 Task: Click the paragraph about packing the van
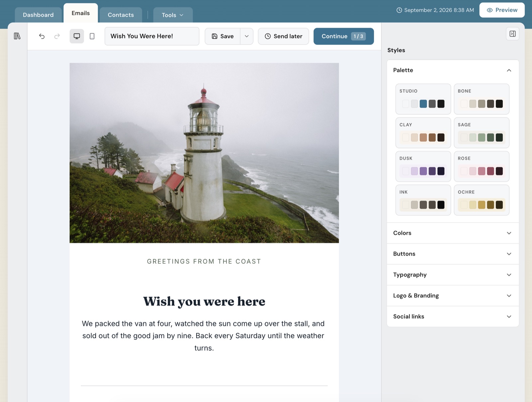tap(203, 336)
